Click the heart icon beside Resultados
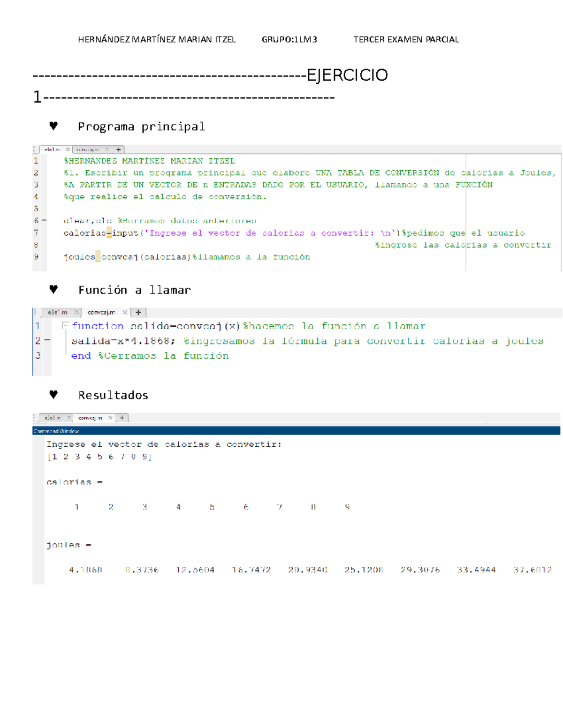563x728 pixels. tap(54, 394)
